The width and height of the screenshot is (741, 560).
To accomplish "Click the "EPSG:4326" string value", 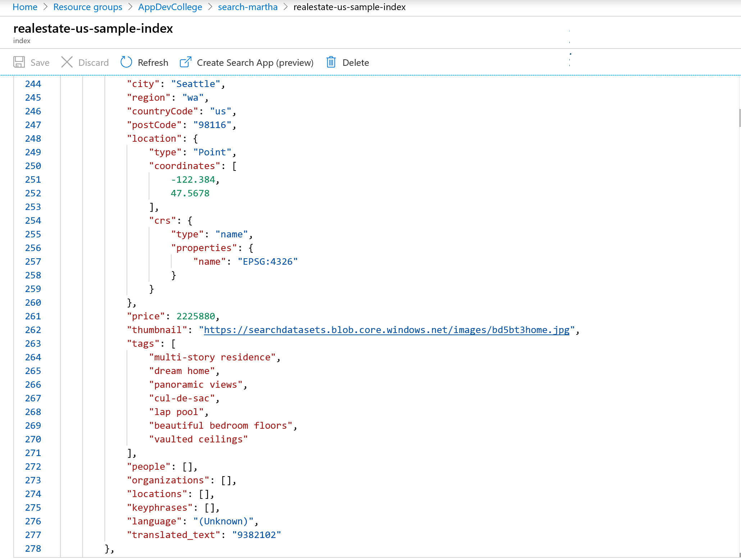I will pyautogui.click(x=268, y=261).
